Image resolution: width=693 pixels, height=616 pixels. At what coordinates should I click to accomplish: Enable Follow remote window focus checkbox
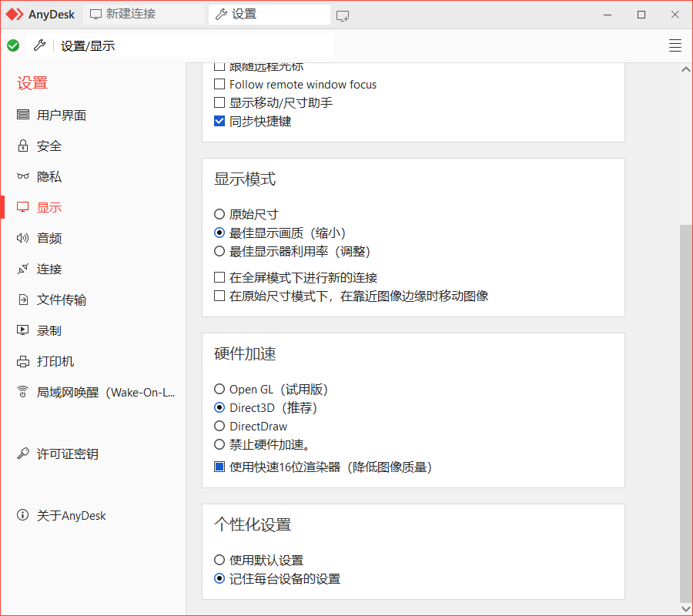pyautogui.click(x=219, y=84)
